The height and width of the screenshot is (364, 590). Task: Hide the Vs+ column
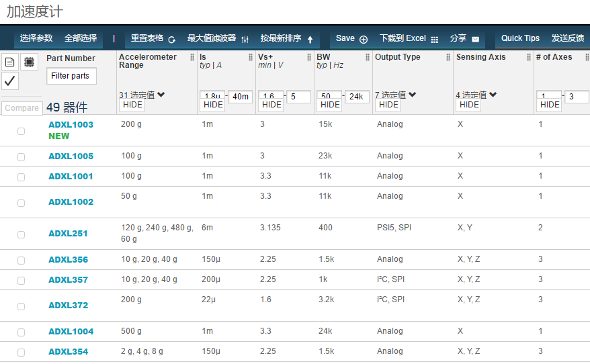271,105
